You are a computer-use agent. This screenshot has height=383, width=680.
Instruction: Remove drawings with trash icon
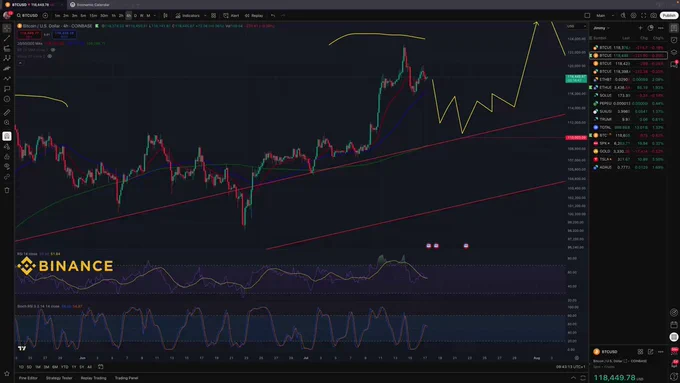click(x=7, y=190)
